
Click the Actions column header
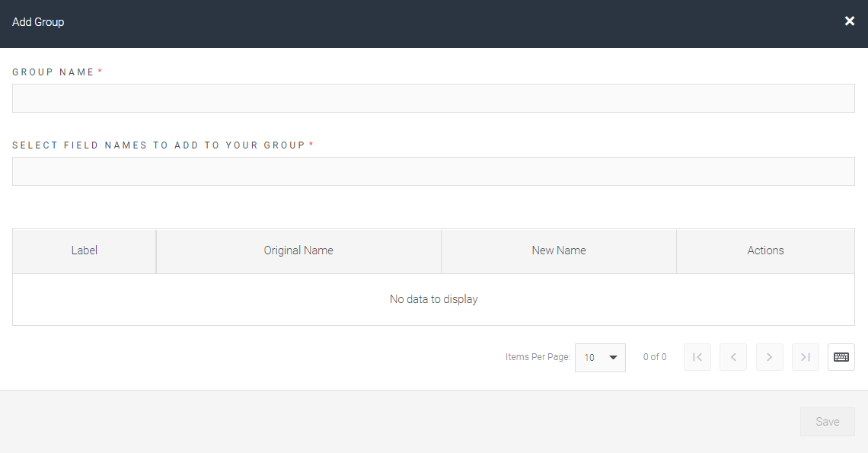pos(765,250)
